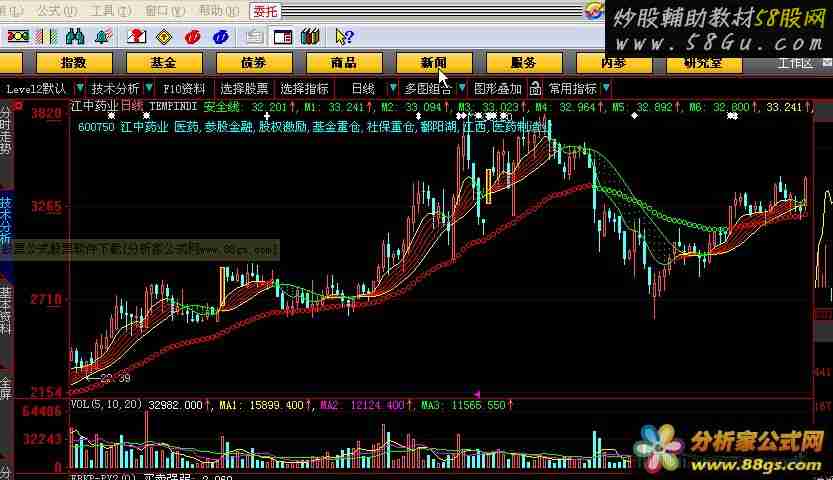The height and width of the screenshot is (480, 833).
Task: Switch to the 商品 tab
Action: 344,63
